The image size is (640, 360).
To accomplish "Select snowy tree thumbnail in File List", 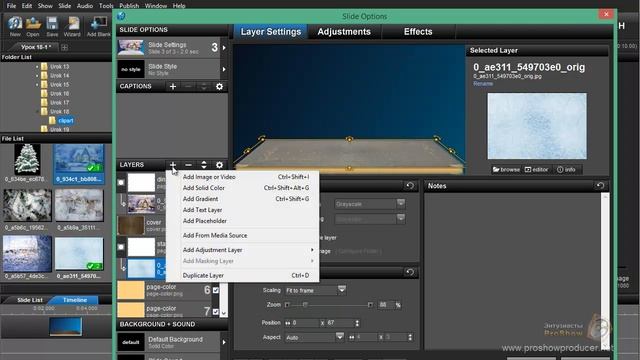I will click(27, 159).
